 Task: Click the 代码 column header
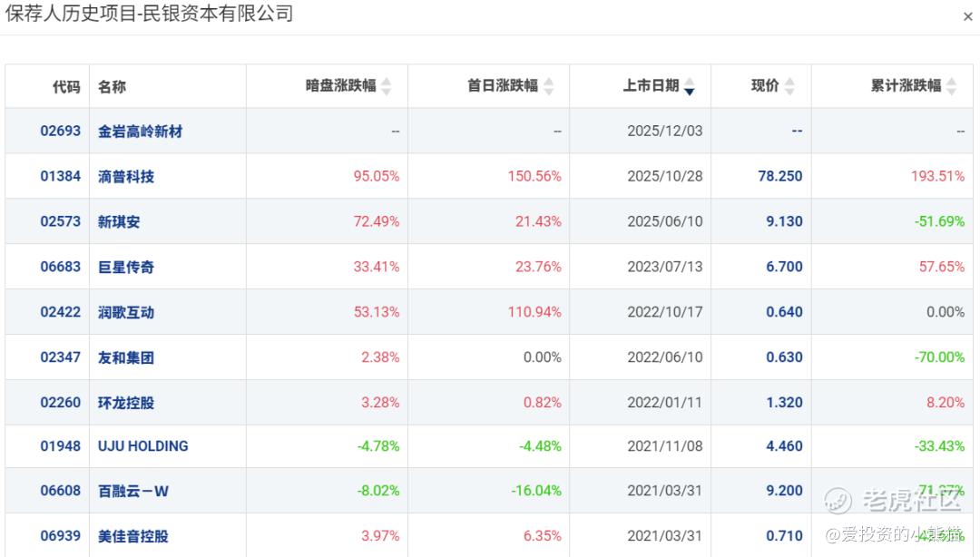coord(67,86)
